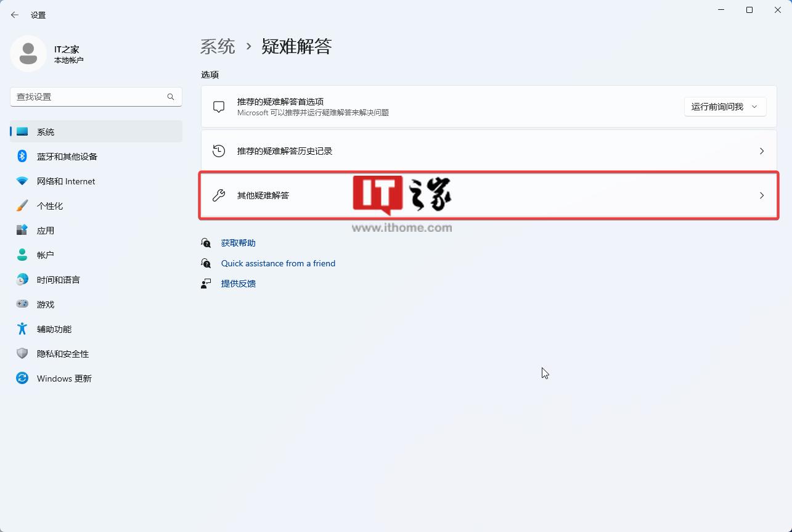This screenshot has width=792, height=532.
Task: Open 其他疑难解答 row chevron
Action: pyautogui.click(x=762, y=195)
